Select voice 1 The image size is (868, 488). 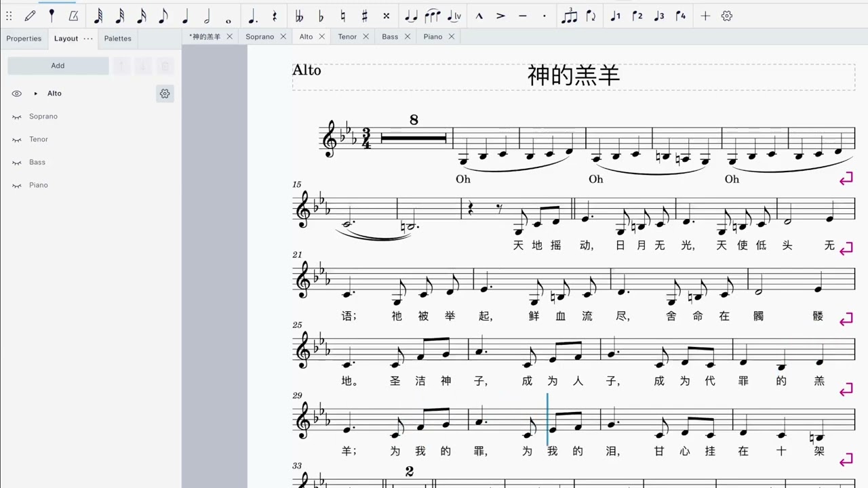[x=615, y=16]
